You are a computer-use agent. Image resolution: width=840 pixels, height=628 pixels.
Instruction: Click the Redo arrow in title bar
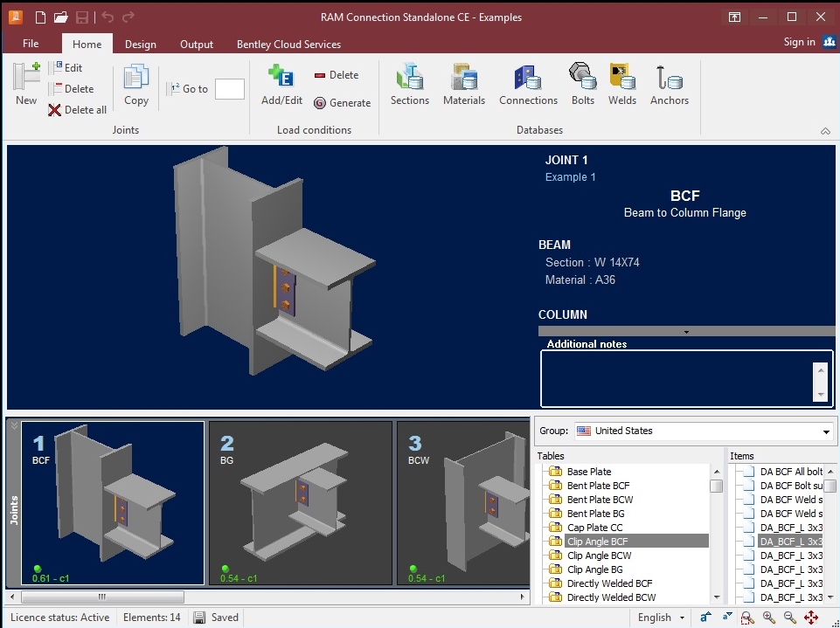[x=128, y=17]
